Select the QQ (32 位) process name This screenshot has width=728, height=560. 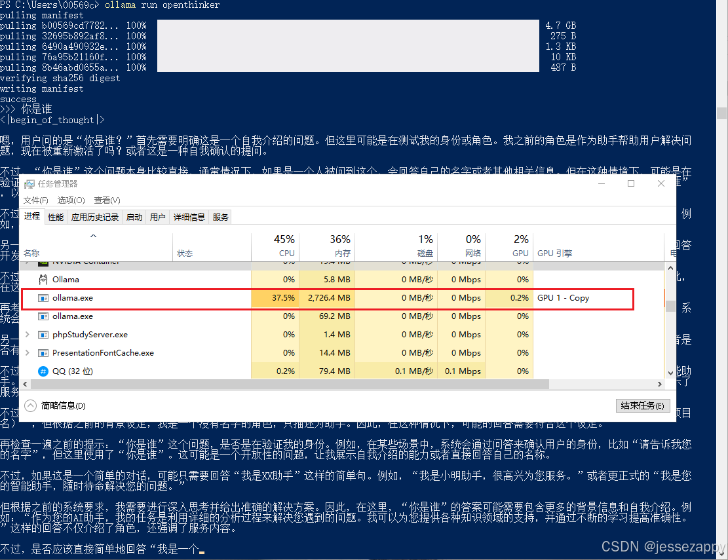pos(73,371)
